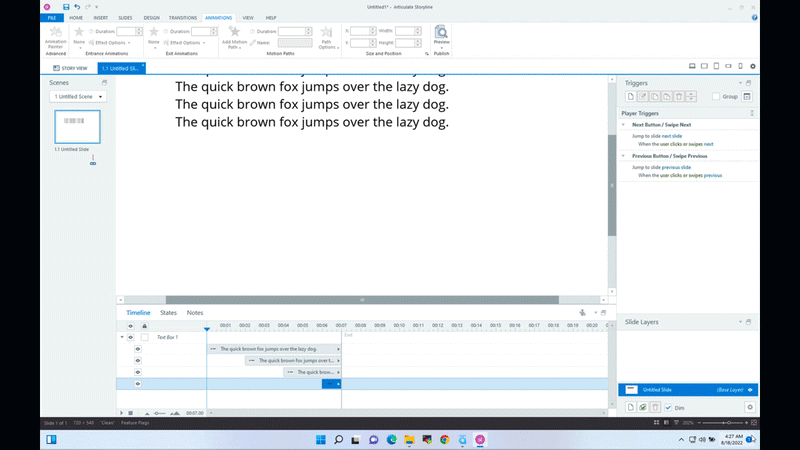Click the delete layer trash icon
This screenshot has height=450, width=800.
(x=655, y=408)
